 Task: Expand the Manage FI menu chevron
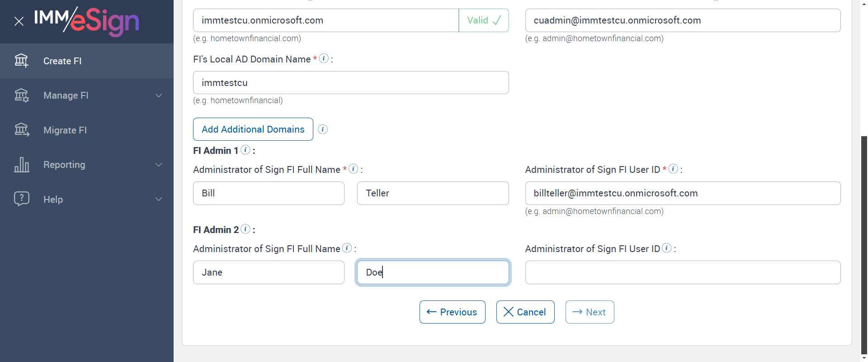159,95
